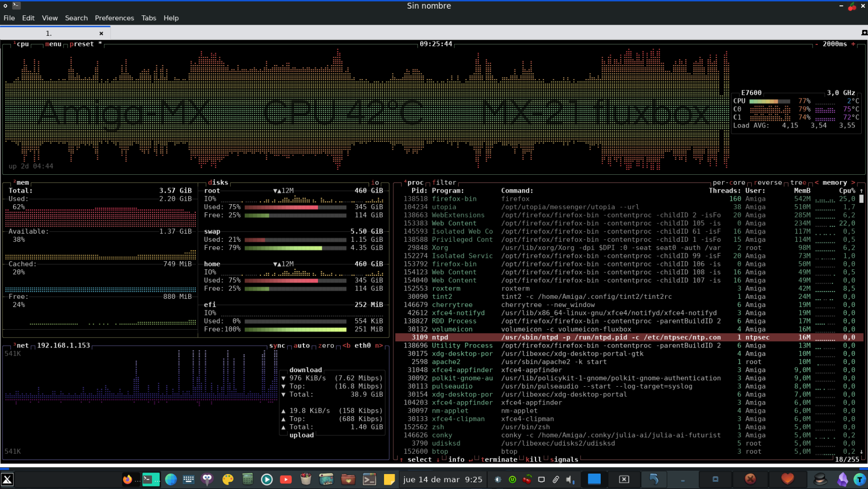Switch to previous network interface b
Viewport: 868px width, 489px height.
click(346, 346)
